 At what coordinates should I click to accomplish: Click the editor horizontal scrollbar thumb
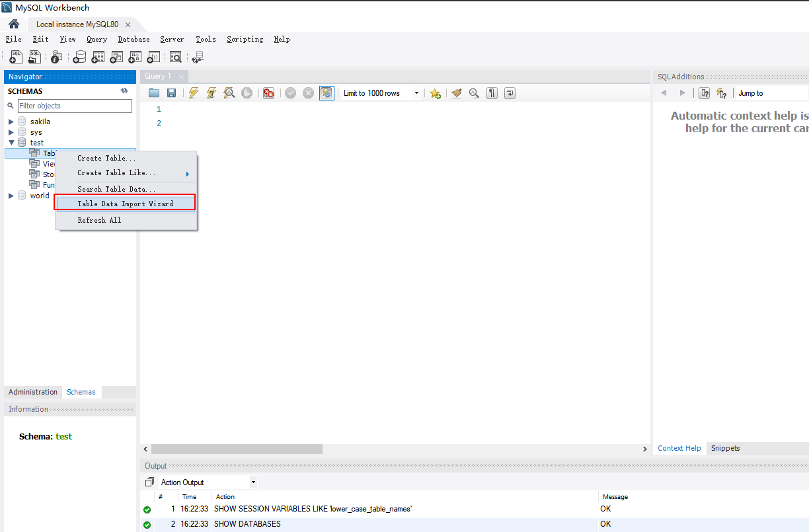point(237,449)
